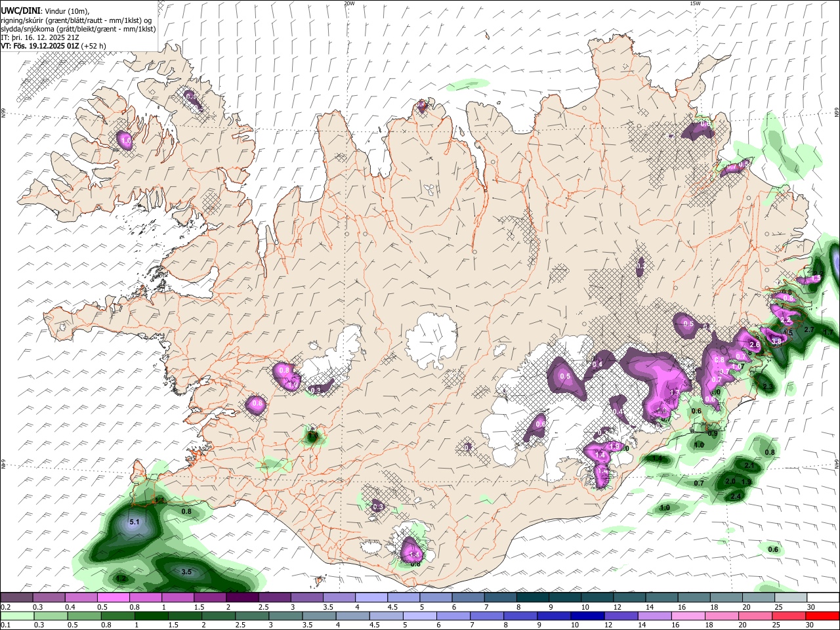Click the '20W' longitude label
Screen dimensions: 840x630
click(x=349, y=3)
